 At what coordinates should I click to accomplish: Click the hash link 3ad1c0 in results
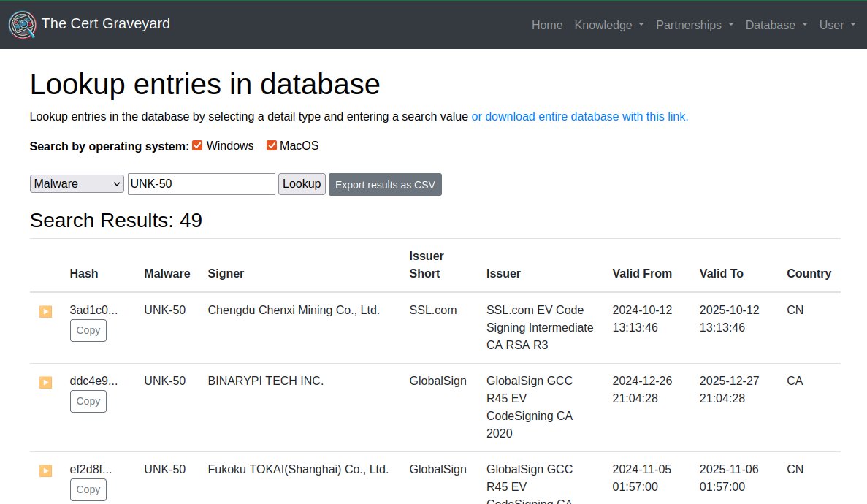[x=94, y=310]
